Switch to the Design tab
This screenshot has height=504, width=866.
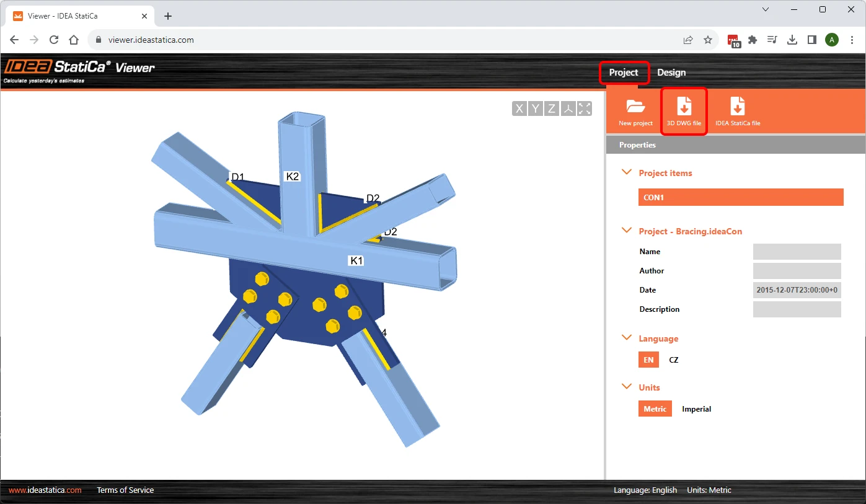(671, 73)
